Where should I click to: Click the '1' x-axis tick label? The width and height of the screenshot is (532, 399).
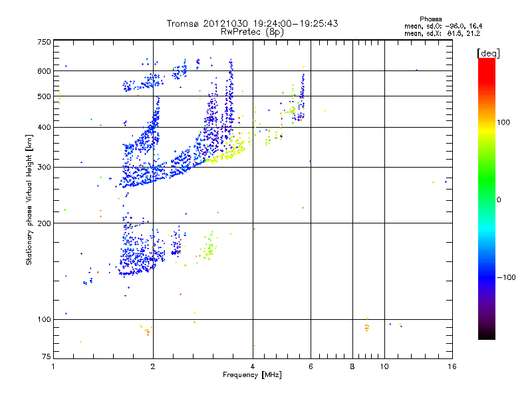(53, 366)
